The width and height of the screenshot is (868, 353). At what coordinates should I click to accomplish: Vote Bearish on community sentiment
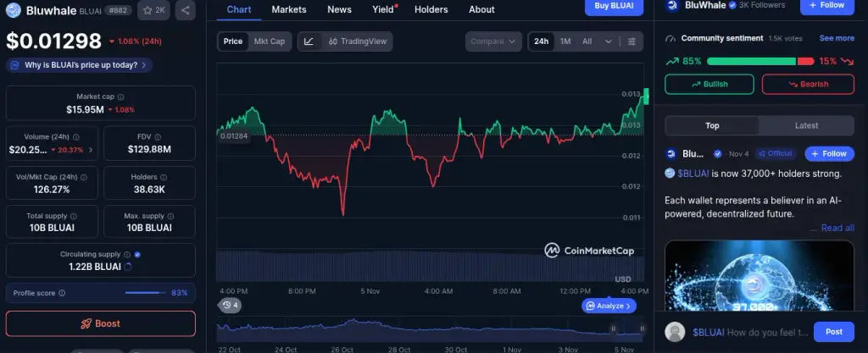808,84
